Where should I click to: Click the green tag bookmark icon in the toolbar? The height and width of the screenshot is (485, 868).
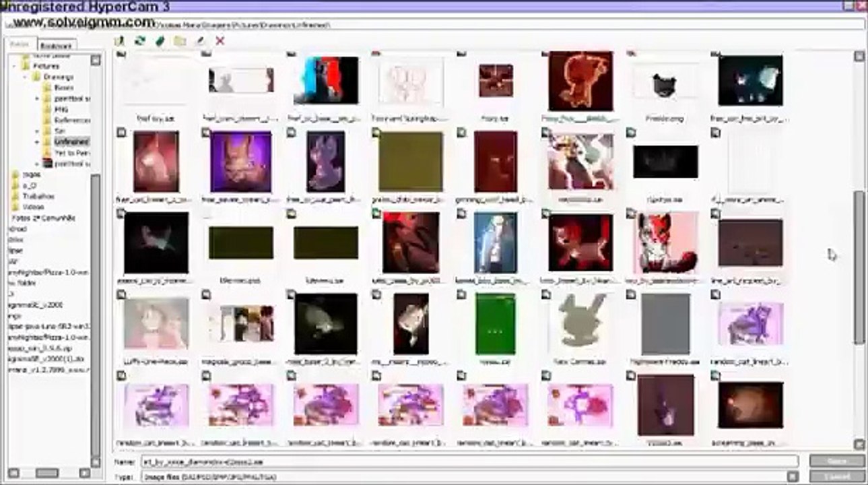160,41
